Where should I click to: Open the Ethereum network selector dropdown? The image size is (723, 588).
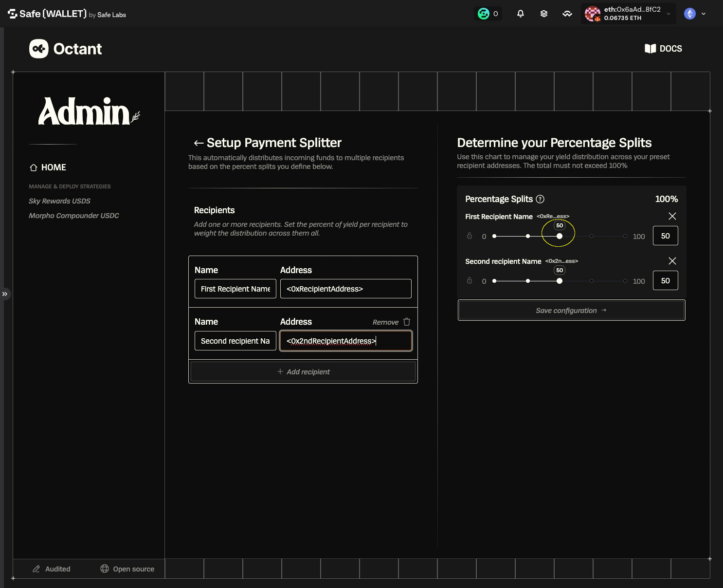coord(695,14)
